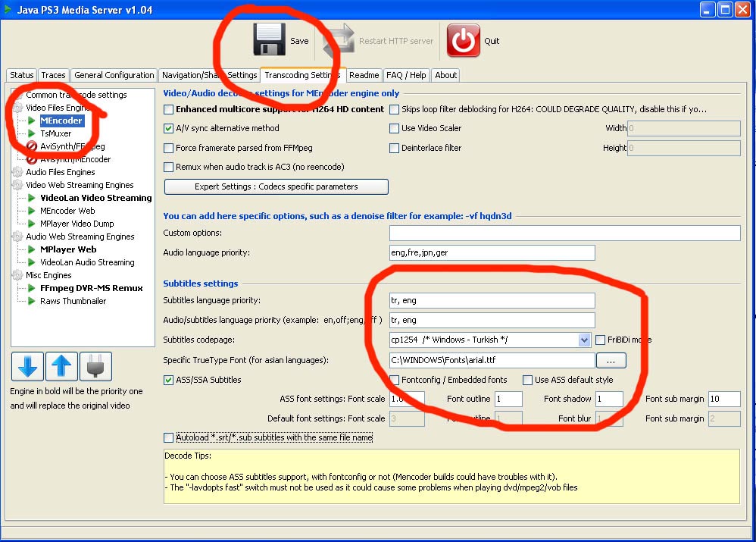Switch to the About tab

pyautogui.click(x=445, y=75)
